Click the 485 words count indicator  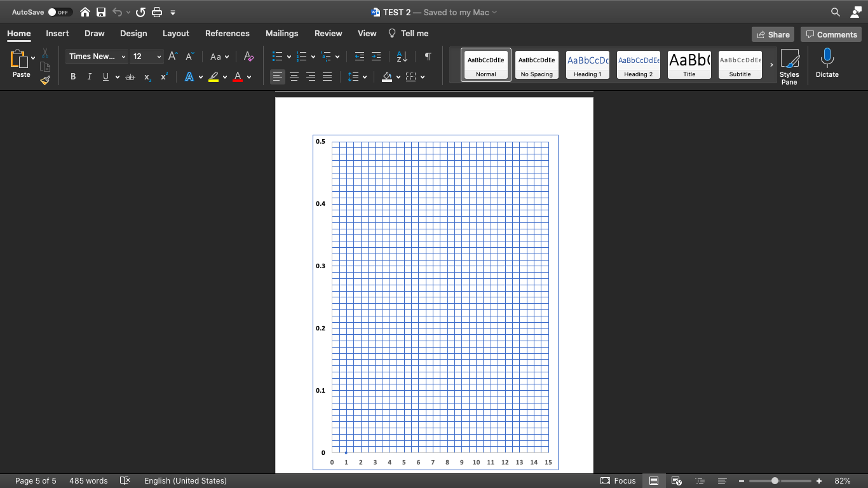tap(88, 481)
